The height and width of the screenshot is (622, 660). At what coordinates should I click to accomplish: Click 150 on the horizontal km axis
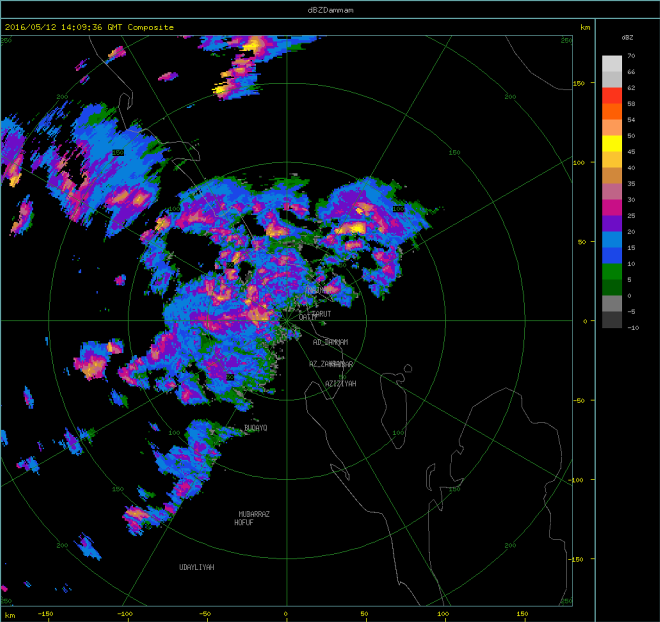coord(522,614)
